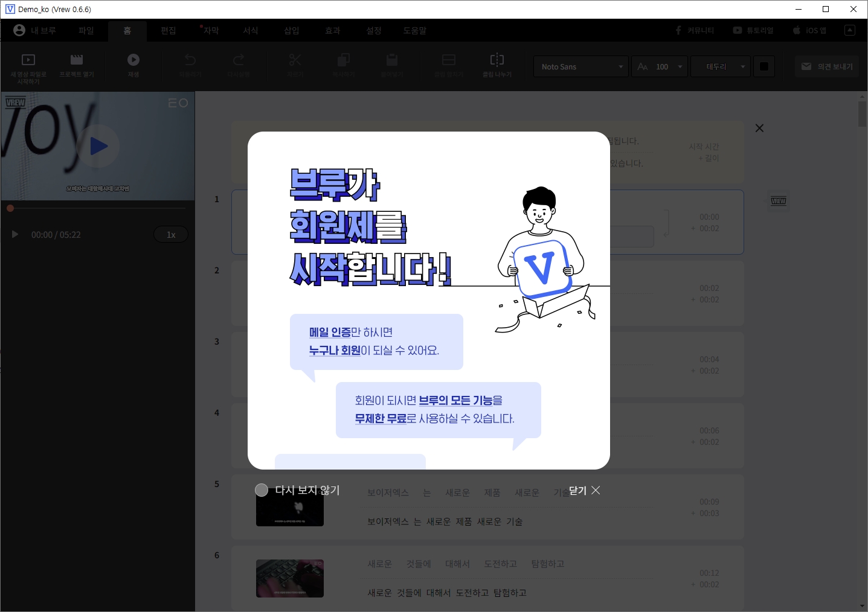
Task: Switch to the 홈 tab
Action: tap(127, 30)
